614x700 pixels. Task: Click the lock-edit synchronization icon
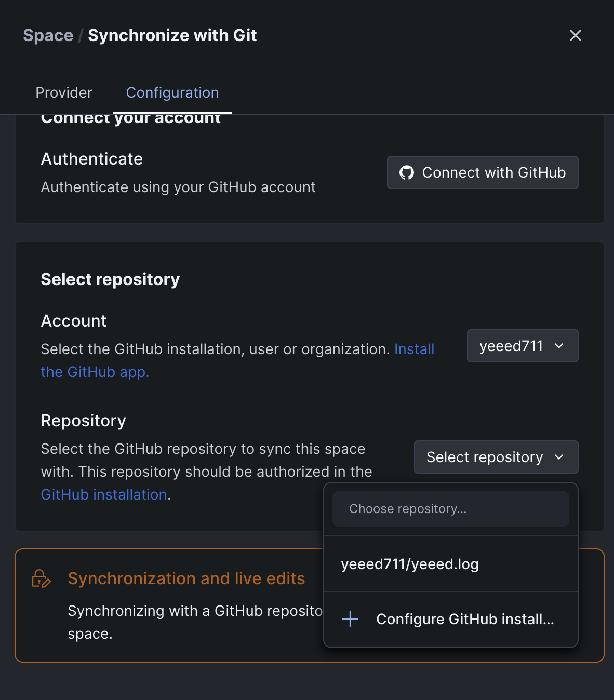coord(41,578)
